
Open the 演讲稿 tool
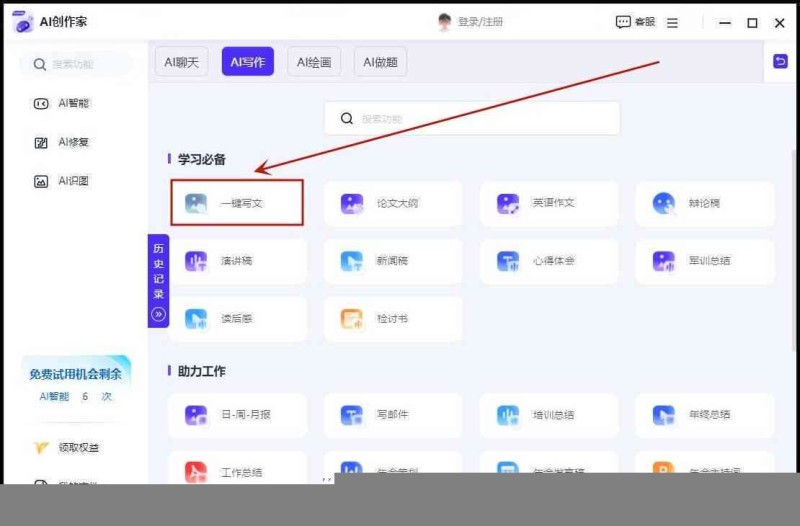pos(237,261)
